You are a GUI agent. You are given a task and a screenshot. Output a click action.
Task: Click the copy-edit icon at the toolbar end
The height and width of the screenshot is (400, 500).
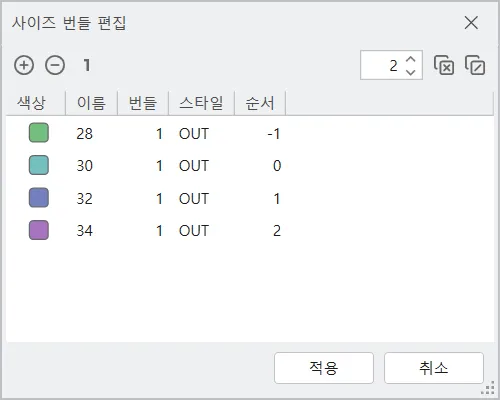[475, 65]
